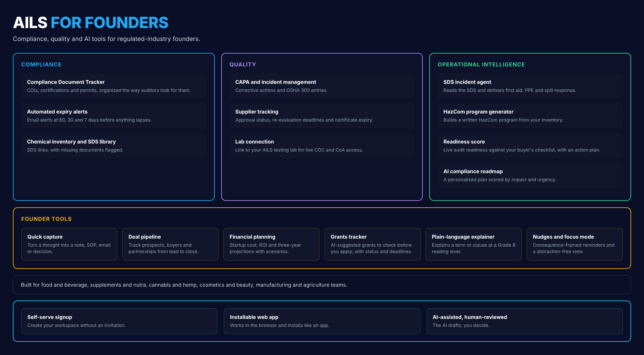Open the Supplier tracking card
644x355 pixels.
pyautogui.click(x=322, y=116)
